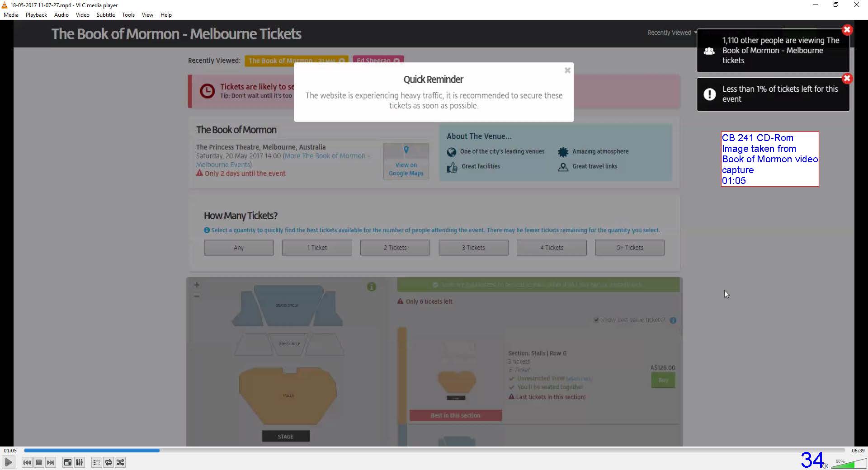Click the exclamation icon in tickets-left alert
This screenshot has height=470, width=868.
tap(709, 94)
